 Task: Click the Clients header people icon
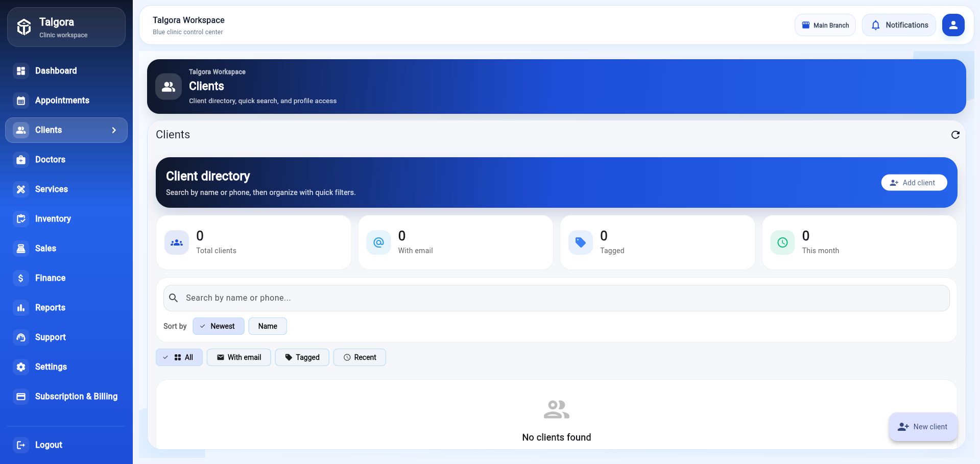pos(169,87)
